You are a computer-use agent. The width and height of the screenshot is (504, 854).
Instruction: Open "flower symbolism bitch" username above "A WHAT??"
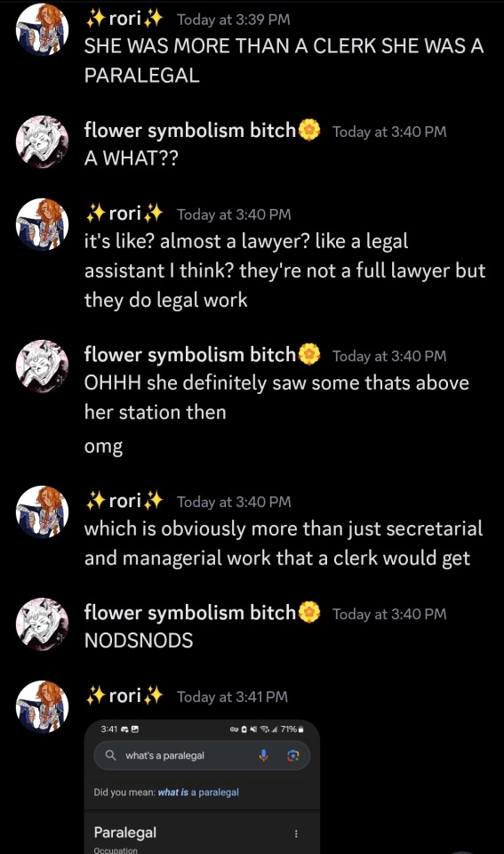[x=190, y=130]
